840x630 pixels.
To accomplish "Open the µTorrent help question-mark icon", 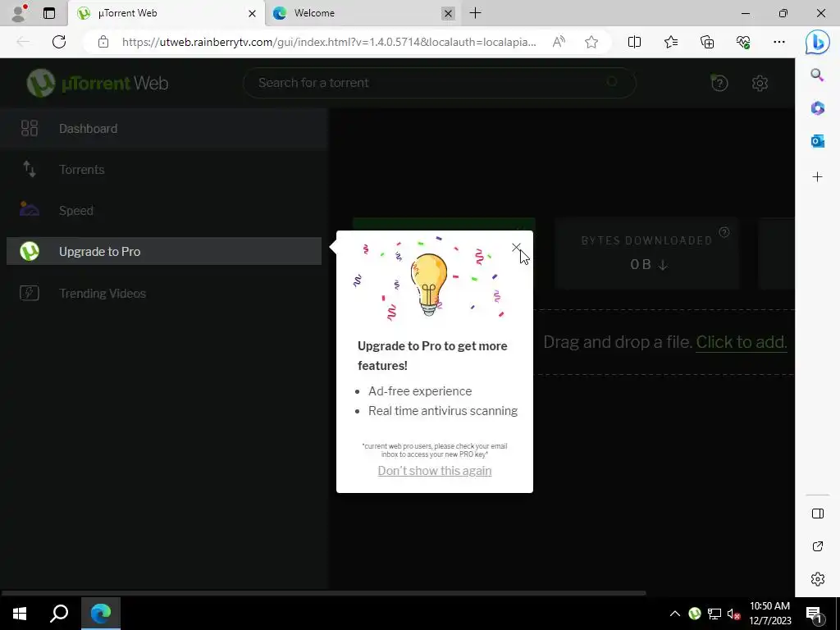I will 719,83.
